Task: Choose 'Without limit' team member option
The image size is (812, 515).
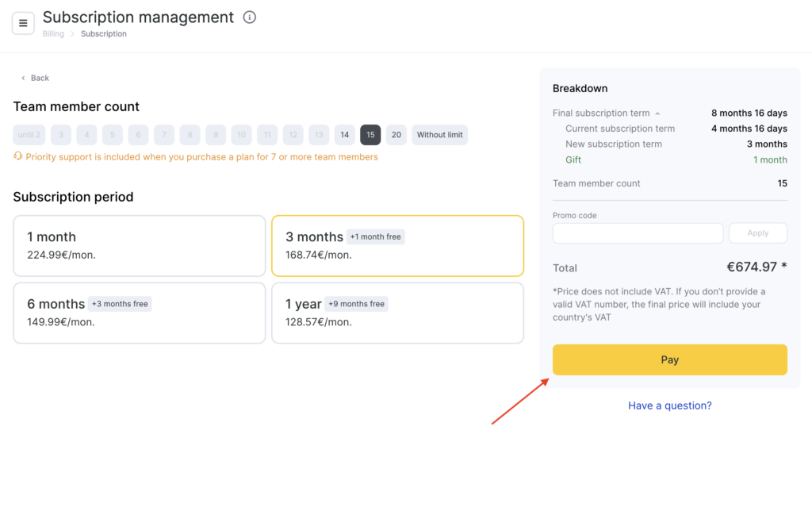Action: 439,135
